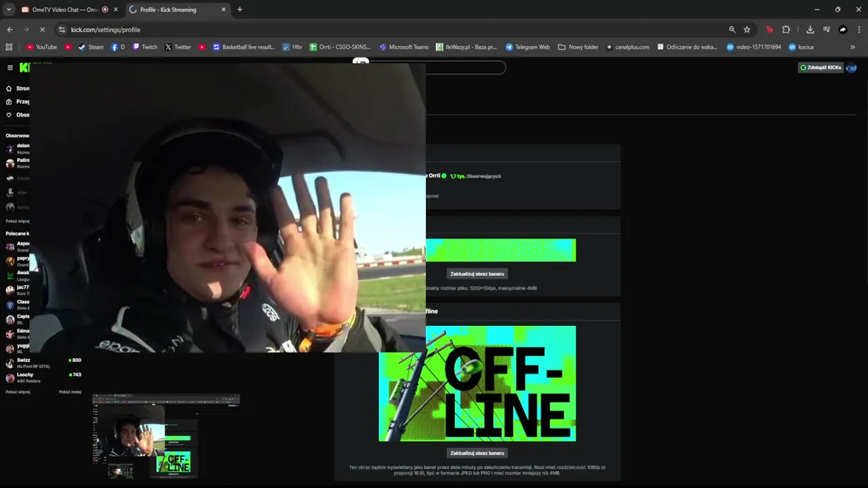Open the small preview thumbnail below sidebar
The width and height of the screenshot is (868, 488).
coord(166,436)
